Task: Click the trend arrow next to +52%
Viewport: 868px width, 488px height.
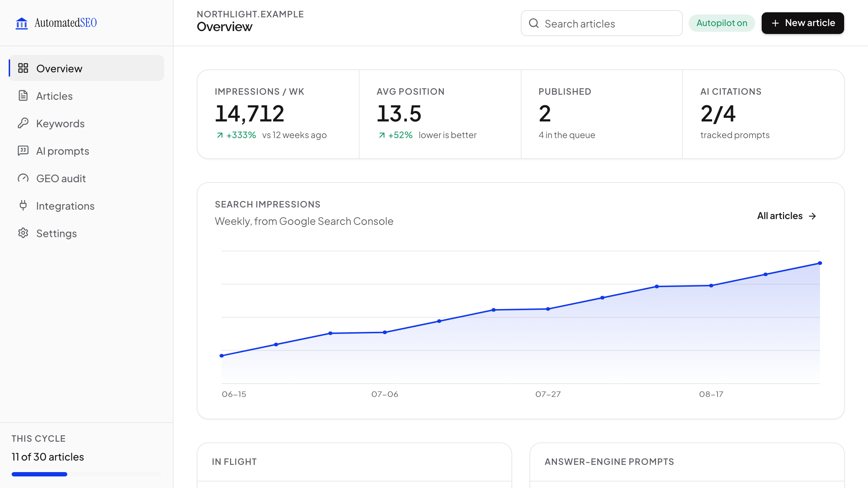Action: tap(382, 135)
